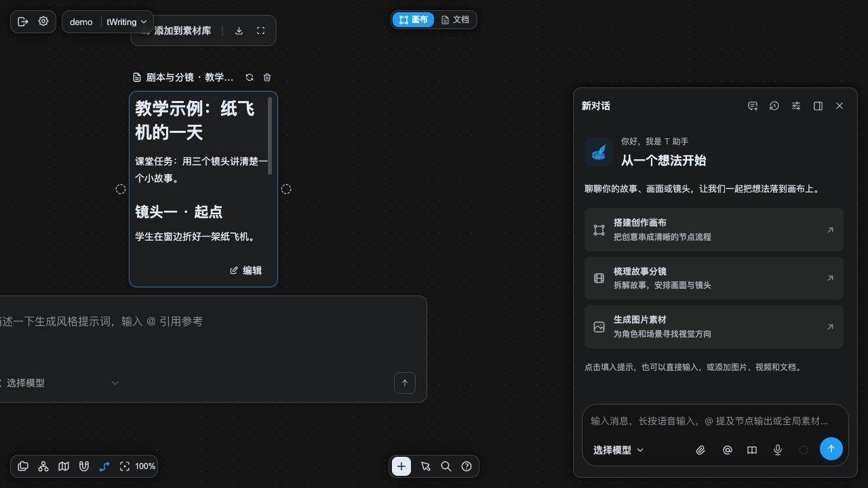Open canvas 选择模型 dropdown chevron
Viewport: 868px width, 488px height.
tap(115, 383)
